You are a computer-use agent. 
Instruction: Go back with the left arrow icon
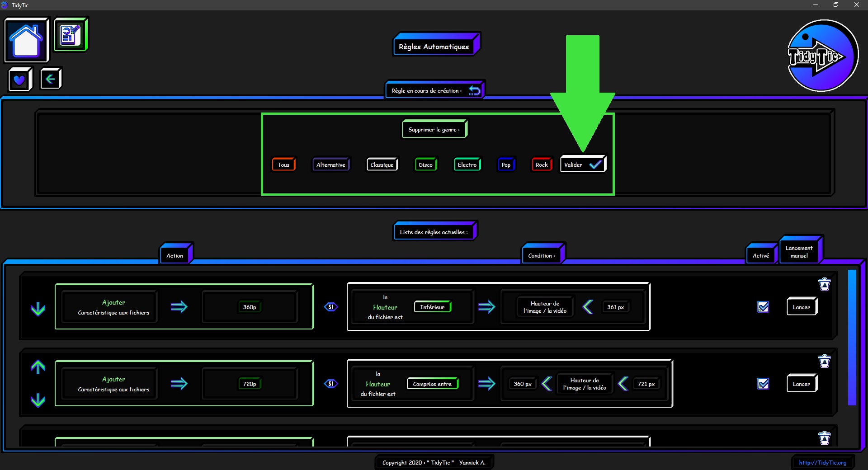pos(51,79)
